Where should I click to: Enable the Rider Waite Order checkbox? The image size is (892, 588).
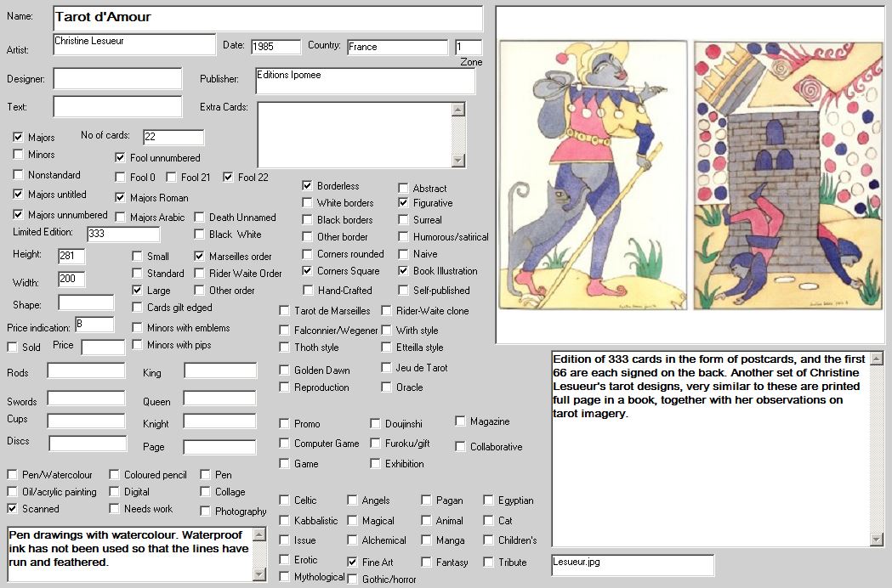pyautogui.click(x=200, y=274)
